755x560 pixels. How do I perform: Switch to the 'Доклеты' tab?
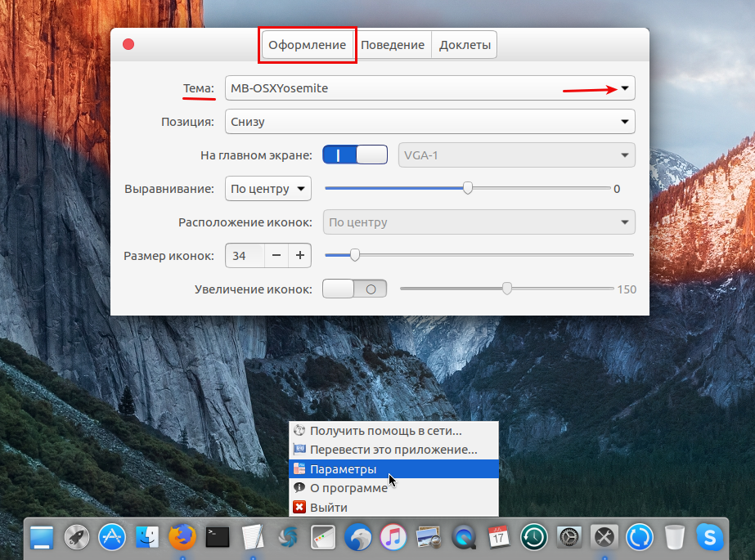tap(465, 45)
